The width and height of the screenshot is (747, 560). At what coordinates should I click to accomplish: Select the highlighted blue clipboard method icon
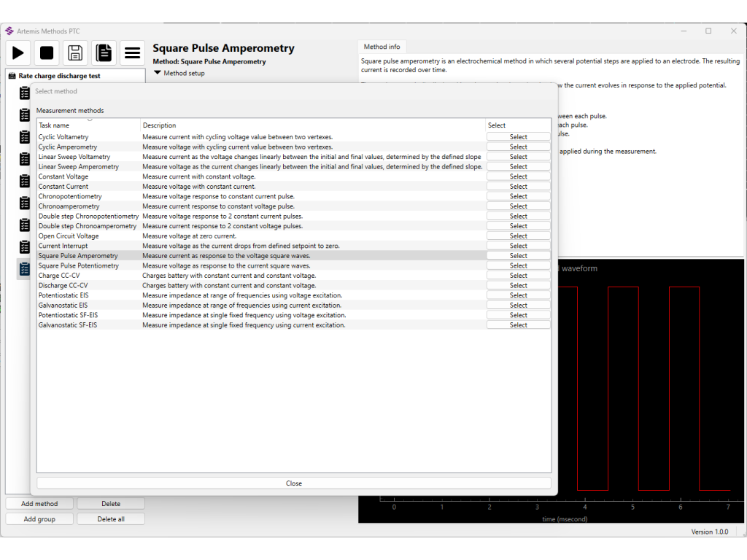(25, 269)
